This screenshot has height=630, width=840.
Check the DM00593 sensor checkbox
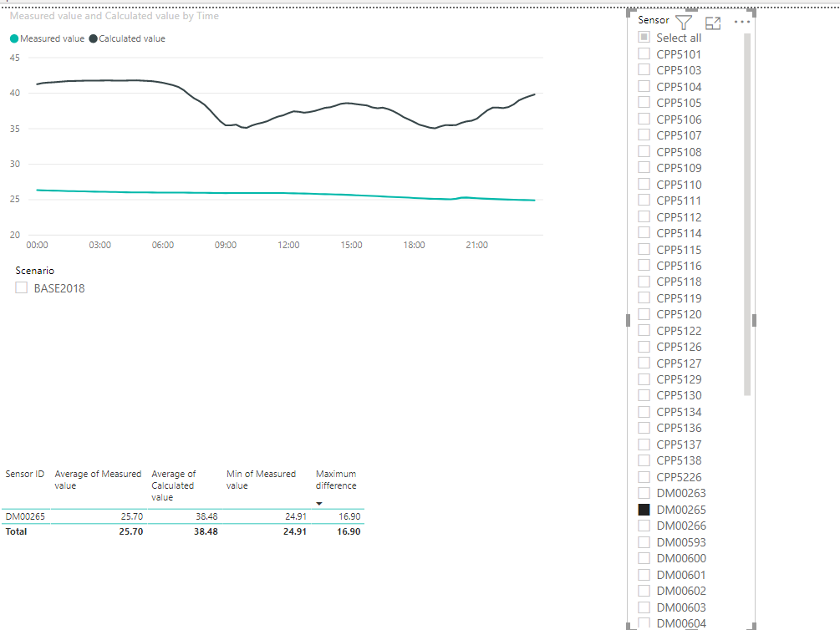(x=644, y=542)
